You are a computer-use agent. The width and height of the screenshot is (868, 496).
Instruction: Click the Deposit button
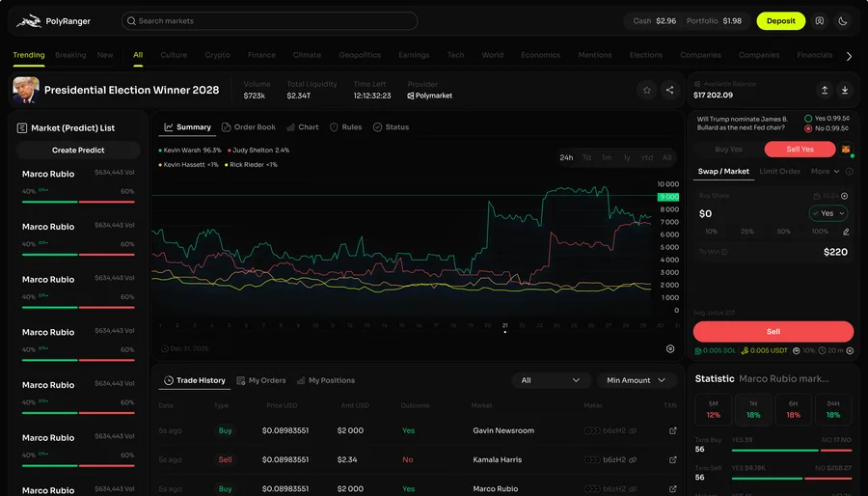pos(780,21)
